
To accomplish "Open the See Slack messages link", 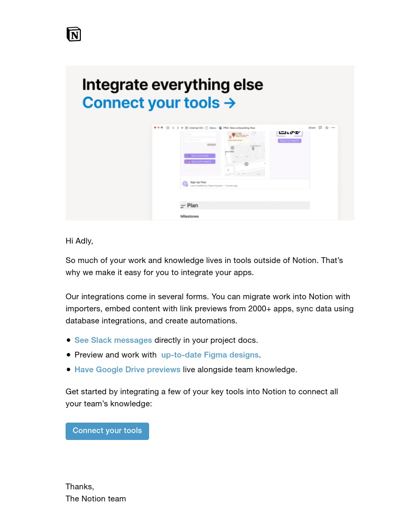I will 113,340.
